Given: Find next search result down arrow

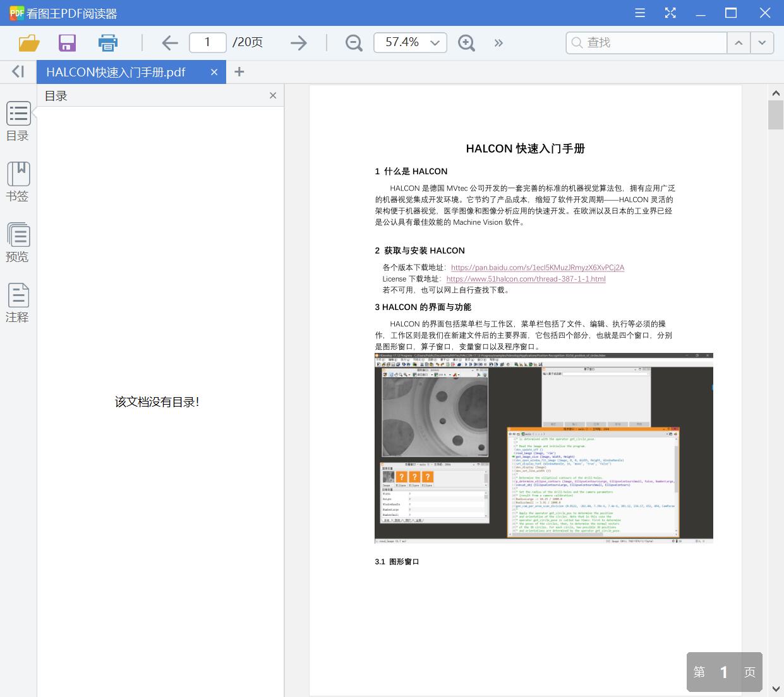Looking at the screenshot, I should tap(762, 42).
